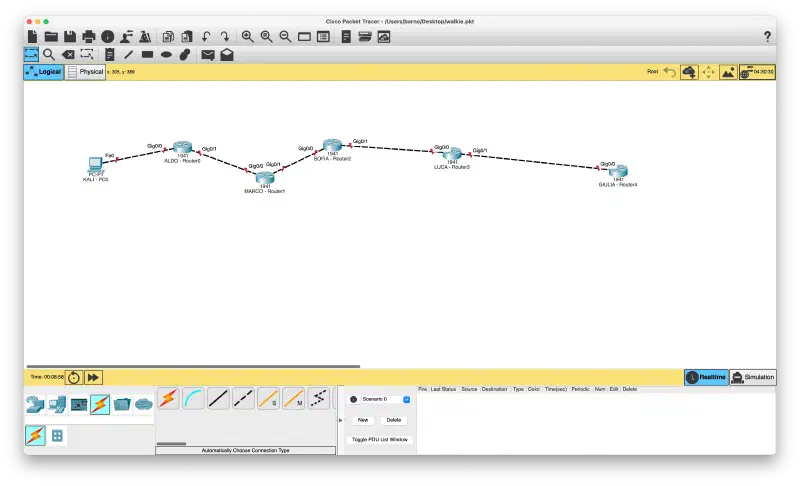Expand the PDU panel using the small arrow
This screenshot has width=800, height=486.
[x=341, y=420]
